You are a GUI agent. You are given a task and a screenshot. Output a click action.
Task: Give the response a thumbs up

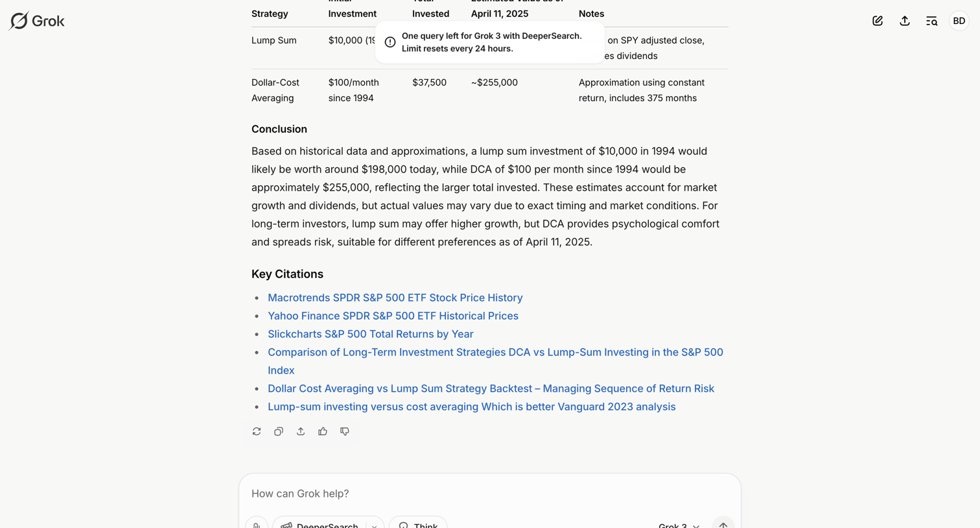pyautogui.click(x=323, y=431)
